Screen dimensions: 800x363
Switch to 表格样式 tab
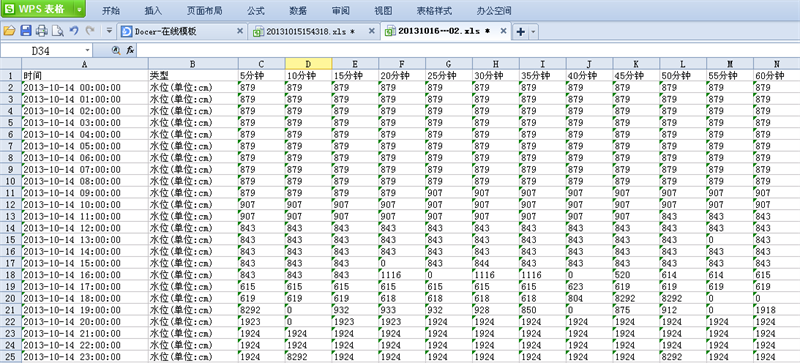[434, 11]
